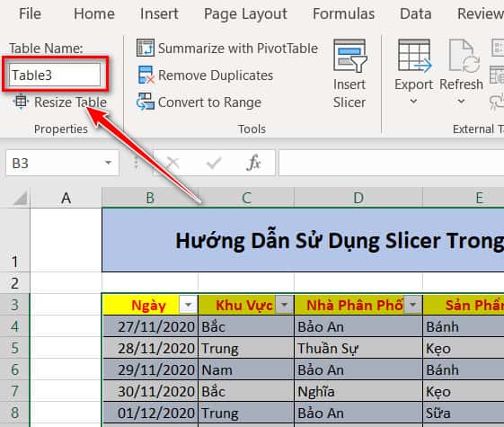Click the Remove Duplicates icon
The image size is (504, 427).
146,75
